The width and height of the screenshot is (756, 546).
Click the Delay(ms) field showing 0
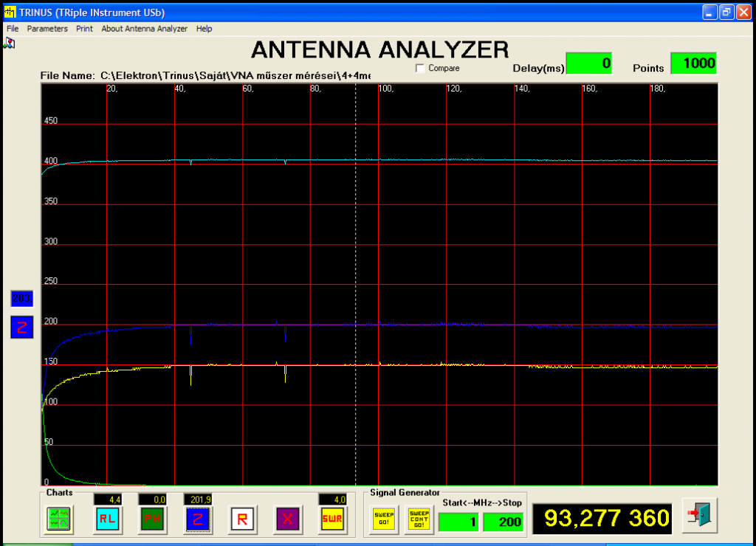(x=589, y=63)
